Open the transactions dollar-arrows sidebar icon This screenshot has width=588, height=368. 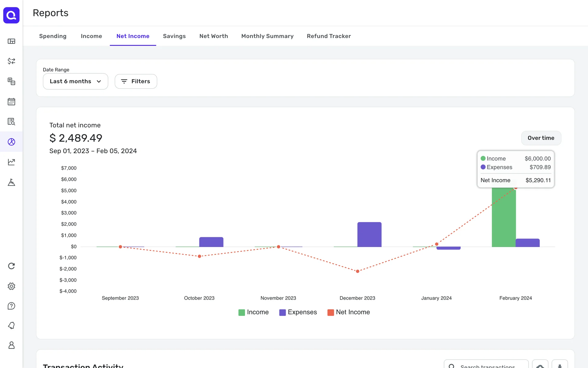pyautogui.click(x=11, y=61)
